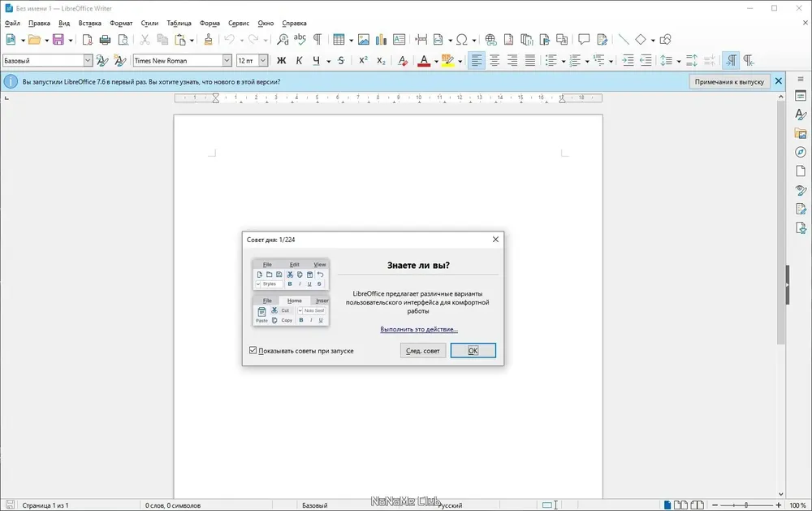Open Find and Replace icon

(x=283, y=39)
